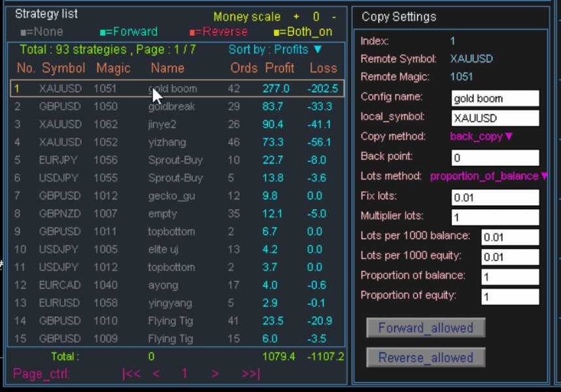Jump to last page control
The height and width of the screenshot is (392, 561).
pos(250,374)
